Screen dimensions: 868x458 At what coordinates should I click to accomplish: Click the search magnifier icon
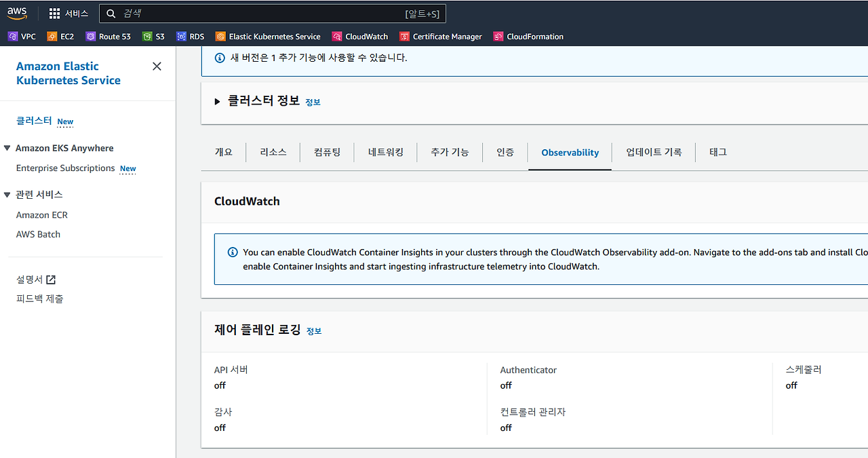pyautogui.click(x=111, y=14)
